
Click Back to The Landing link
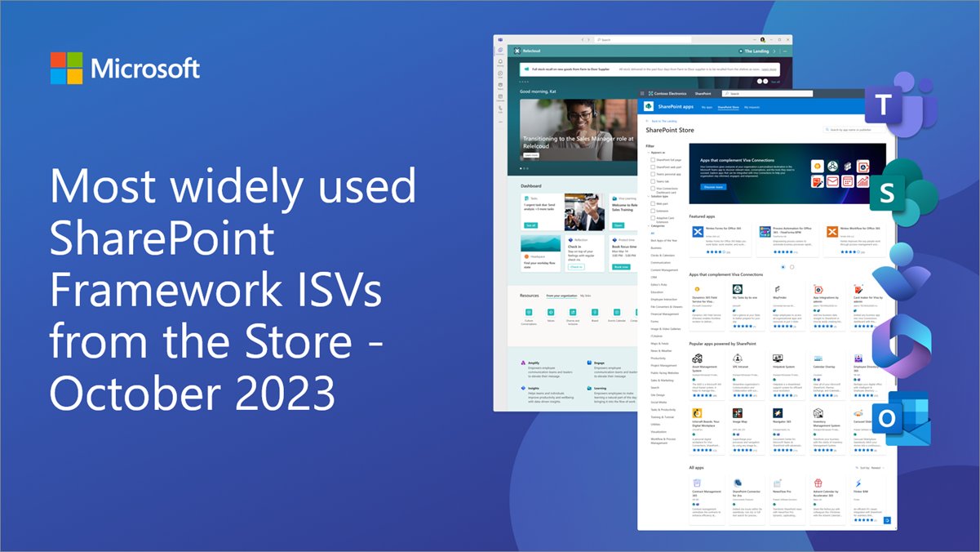coord(665,120)
